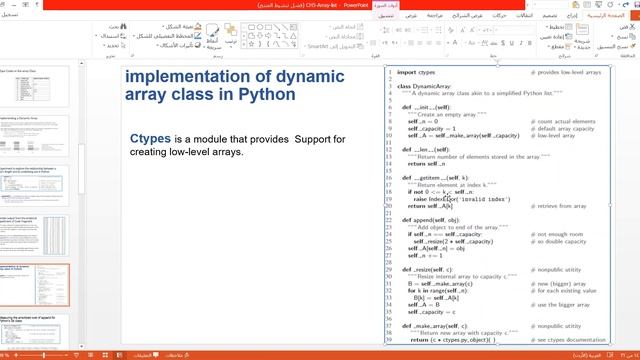Click Text Direction (اتجاه النص) option
The width and height of the screenshot is (640, 360).
[x=347, y=27]
